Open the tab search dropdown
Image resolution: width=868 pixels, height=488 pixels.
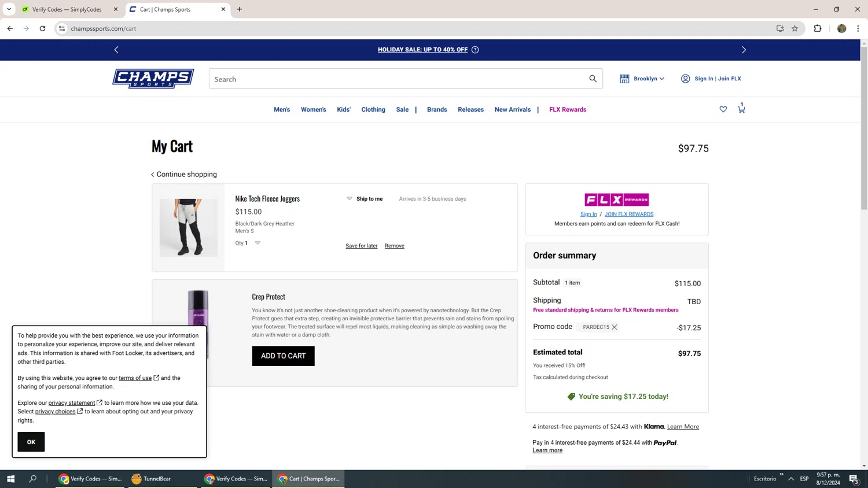click(9, 9)
